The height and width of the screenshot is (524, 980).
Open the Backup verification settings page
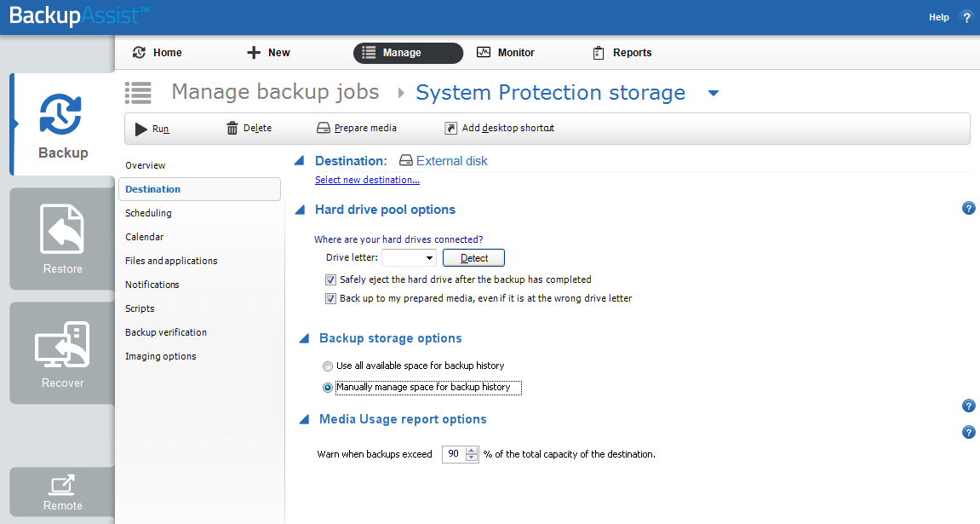tap(166, 332)
